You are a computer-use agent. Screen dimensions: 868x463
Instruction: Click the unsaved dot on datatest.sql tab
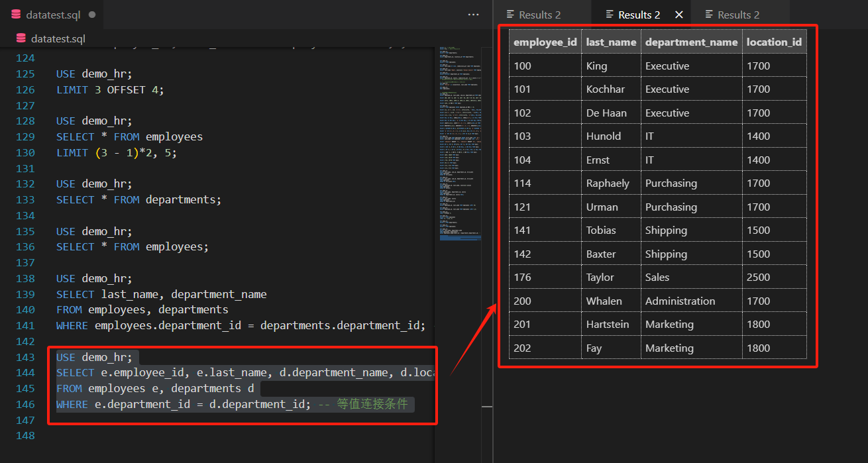92,15
